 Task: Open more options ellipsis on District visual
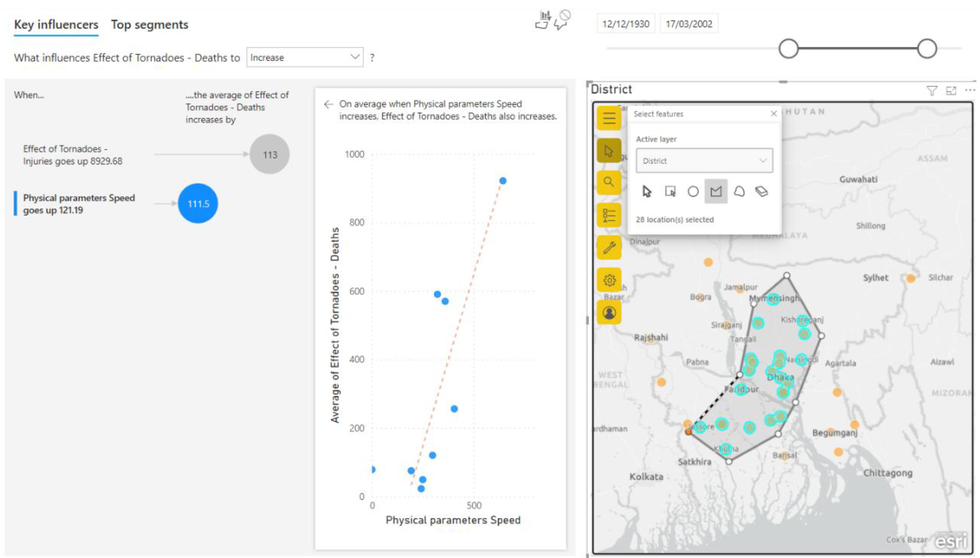pos(970,90)
